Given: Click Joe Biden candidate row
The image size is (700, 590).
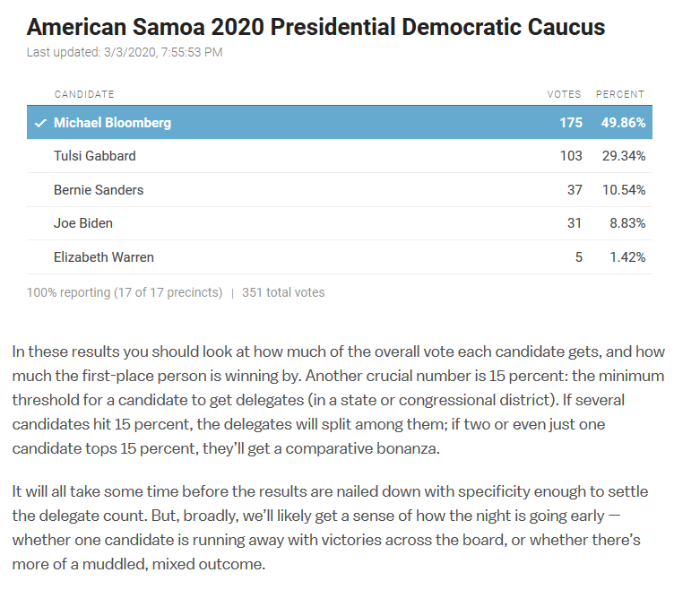Looking at the screenshot, I should tap(340, 223).
